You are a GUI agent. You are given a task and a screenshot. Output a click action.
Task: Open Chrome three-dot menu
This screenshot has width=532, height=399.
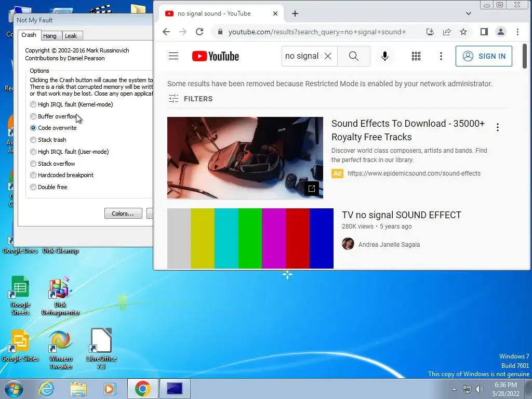(x=517, y=32)
